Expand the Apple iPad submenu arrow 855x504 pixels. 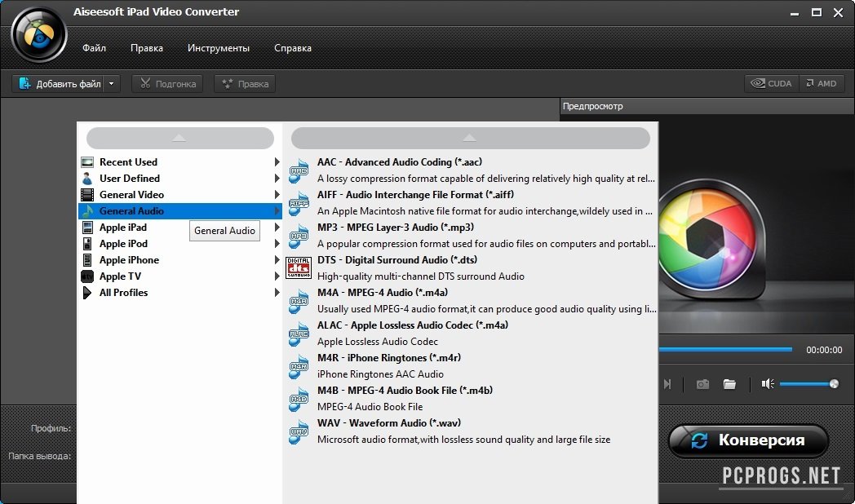277,228
